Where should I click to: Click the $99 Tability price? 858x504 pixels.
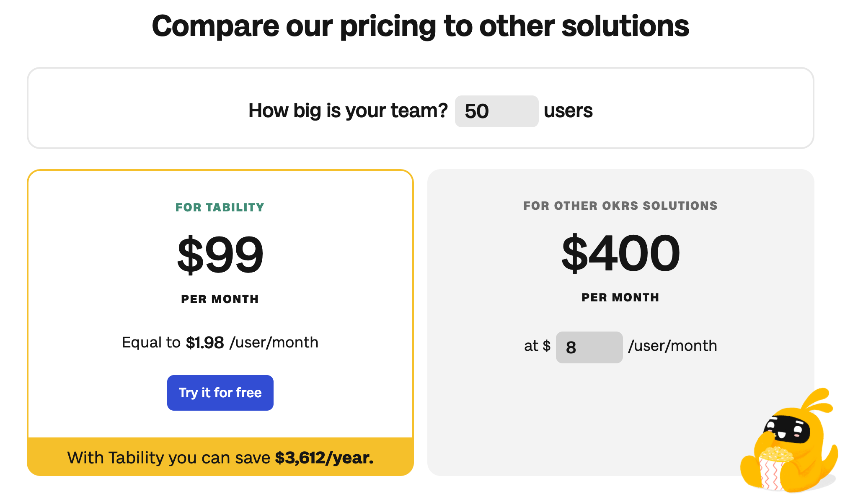[220, 254]
